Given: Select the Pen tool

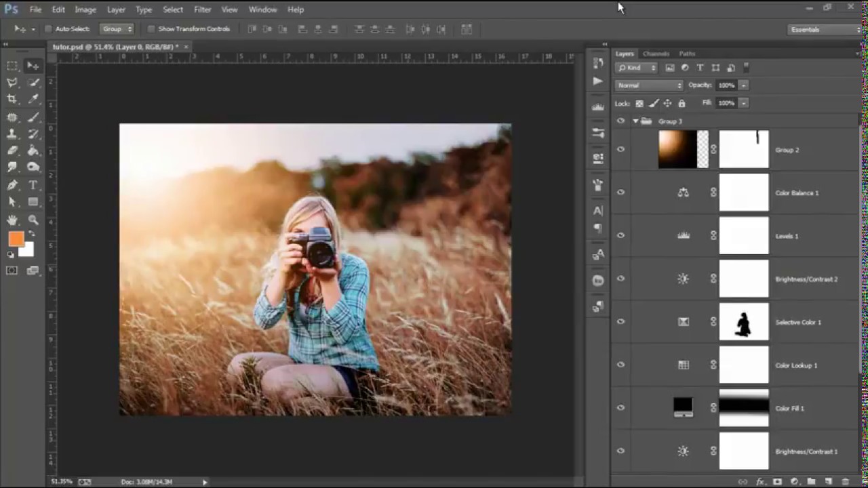Looking at the screenshot, I should pos(12,185).
